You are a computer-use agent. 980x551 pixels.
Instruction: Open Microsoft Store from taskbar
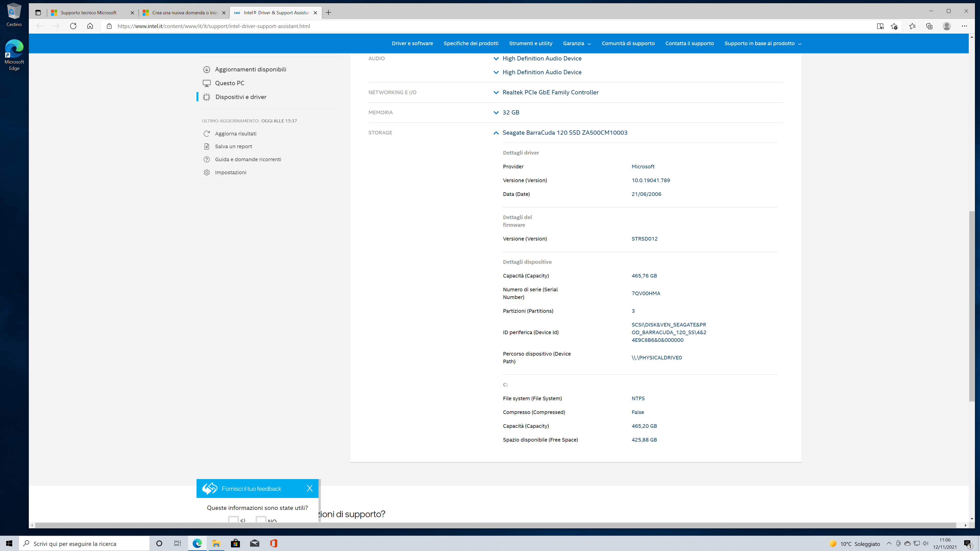236,543
